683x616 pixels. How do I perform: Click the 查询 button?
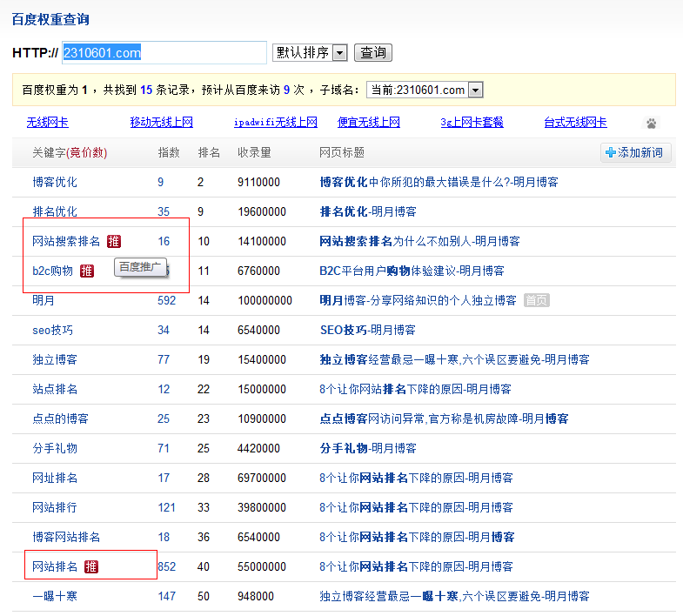pos(373,53)
